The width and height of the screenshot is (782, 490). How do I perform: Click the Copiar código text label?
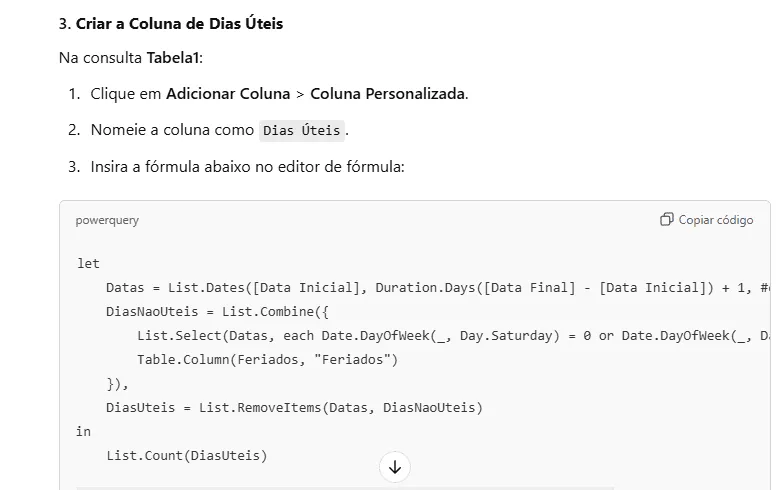(x=716, y=220)
